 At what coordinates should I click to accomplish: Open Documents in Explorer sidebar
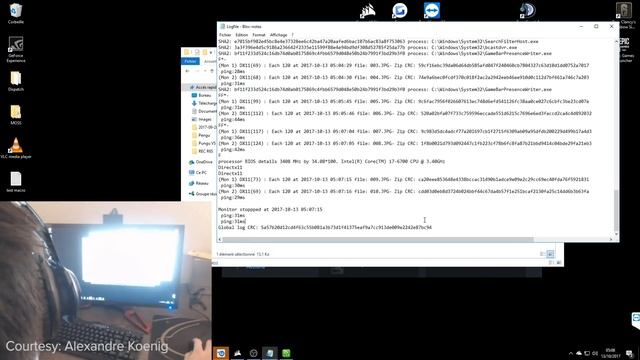[x=204, y=111]
